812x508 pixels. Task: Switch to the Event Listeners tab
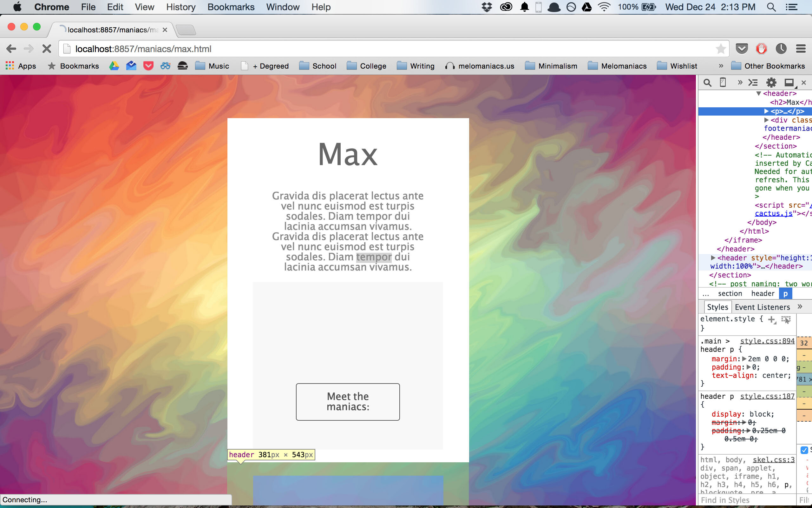[x=762, y=307]
